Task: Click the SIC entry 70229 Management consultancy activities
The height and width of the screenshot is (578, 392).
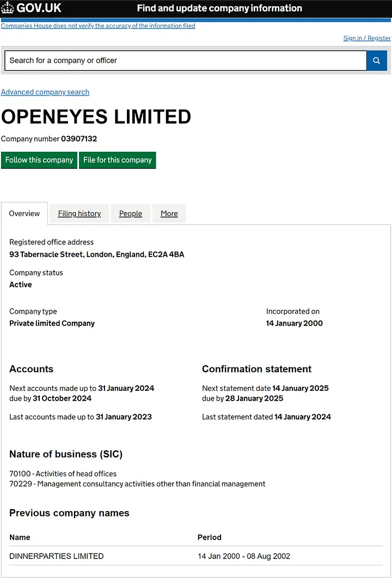Action: (x=137, y=484)
